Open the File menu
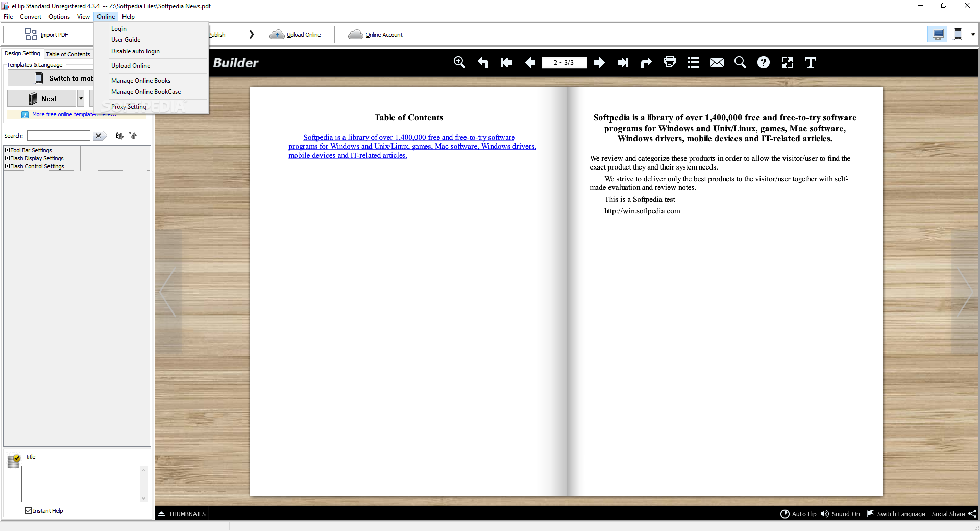The height and width of the screenshot is (531, 980). (8, 17)
